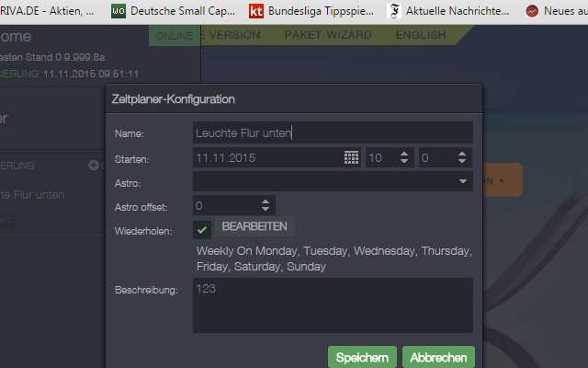Screen dimensions: 588x368
Task: Toggle the Wiederholen checkbox
Action: click(202, 229)
